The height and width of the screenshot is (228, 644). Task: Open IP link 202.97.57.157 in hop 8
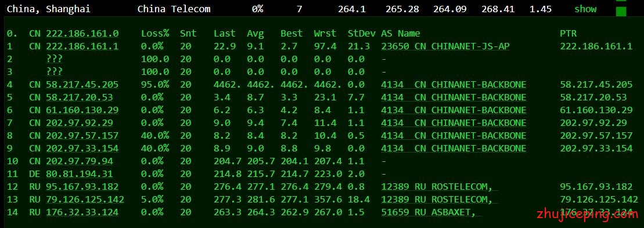pos(82,135)
